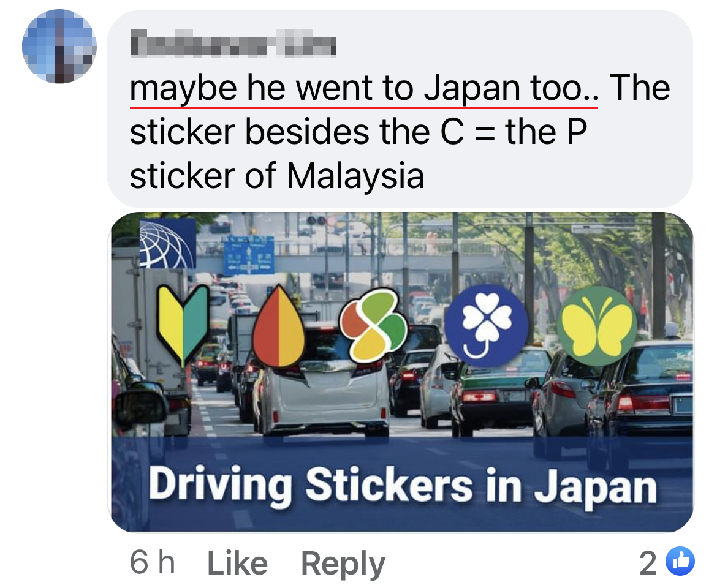Click the yellow butterfly hearing-impaired sticker
The image size is (717, 588).
click(597, 326)
